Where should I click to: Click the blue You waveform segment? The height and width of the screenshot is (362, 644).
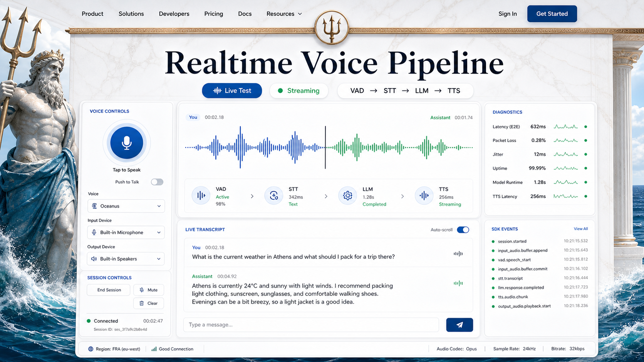coord(255,147)
